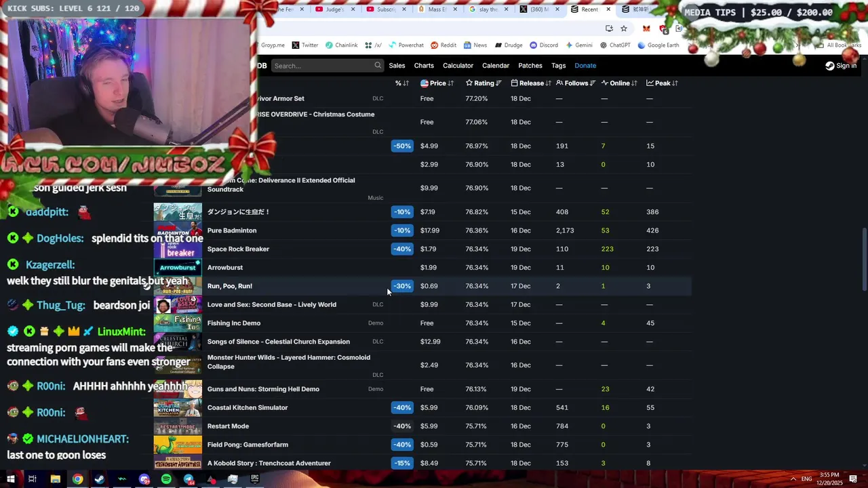Viewport: 868px width, 488px height.
Task: Open the Calendar menu item
Action: (496, 66)
